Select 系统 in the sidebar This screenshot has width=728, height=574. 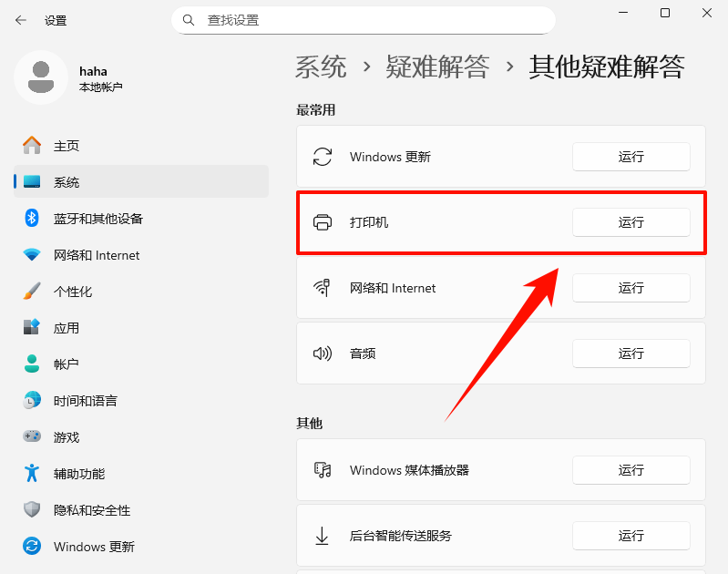point(141,181)
